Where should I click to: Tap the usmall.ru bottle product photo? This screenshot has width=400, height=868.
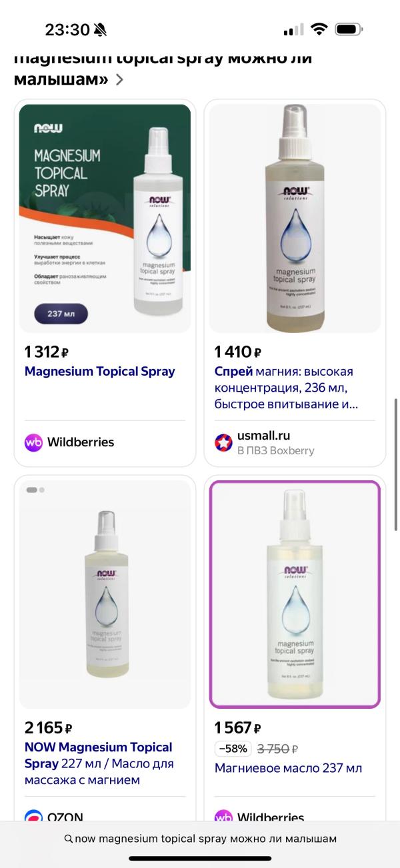pyautogui.click(x=295, y=218)
